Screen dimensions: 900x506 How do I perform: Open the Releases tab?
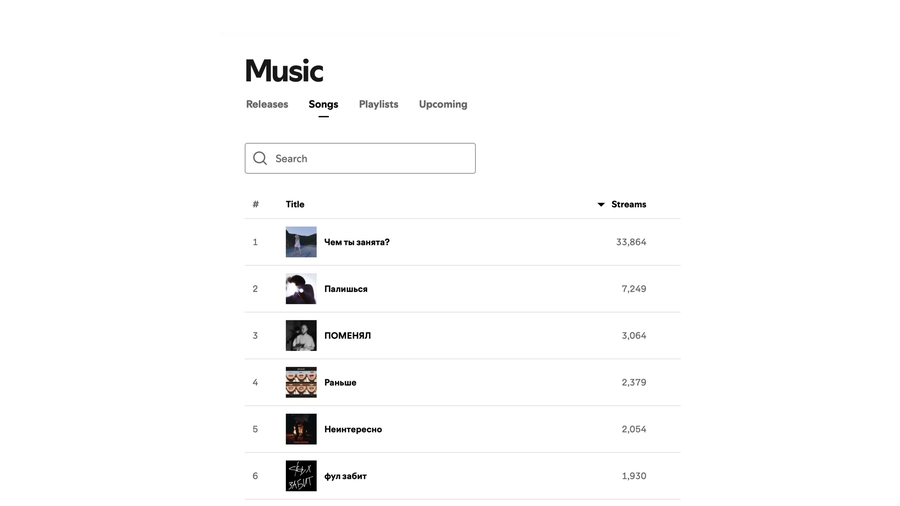click(x=267, y=104)
